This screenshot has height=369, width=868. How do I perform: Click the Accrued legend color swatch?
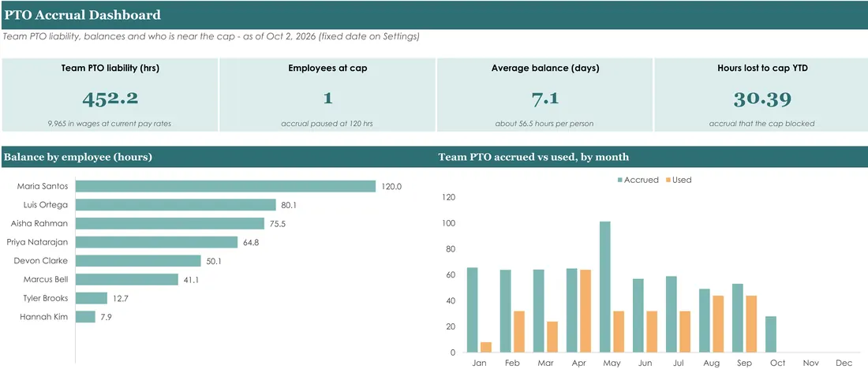click(x=620, y=180)
